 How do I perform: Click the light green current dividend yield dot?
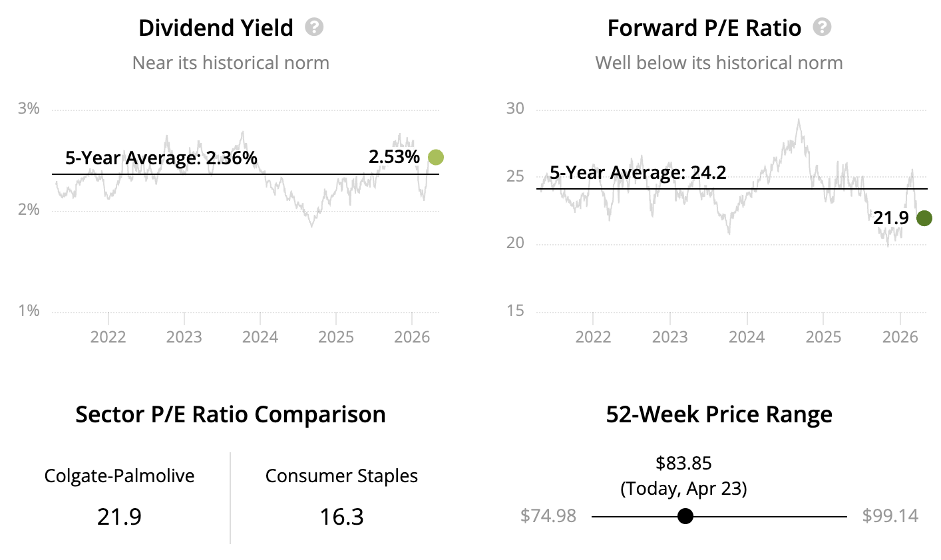tap(435, 158)
